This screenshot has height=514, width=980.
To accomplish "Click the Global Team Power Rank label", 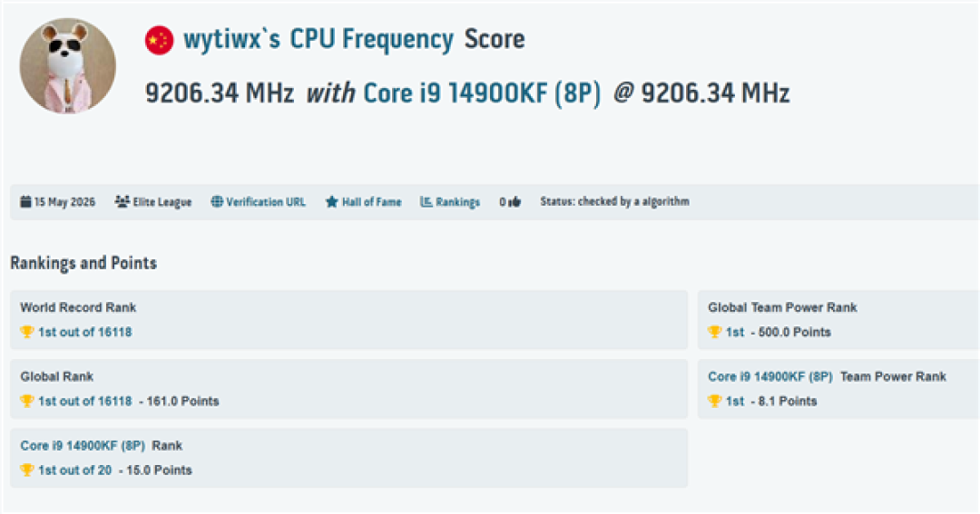I will (782, 307).
